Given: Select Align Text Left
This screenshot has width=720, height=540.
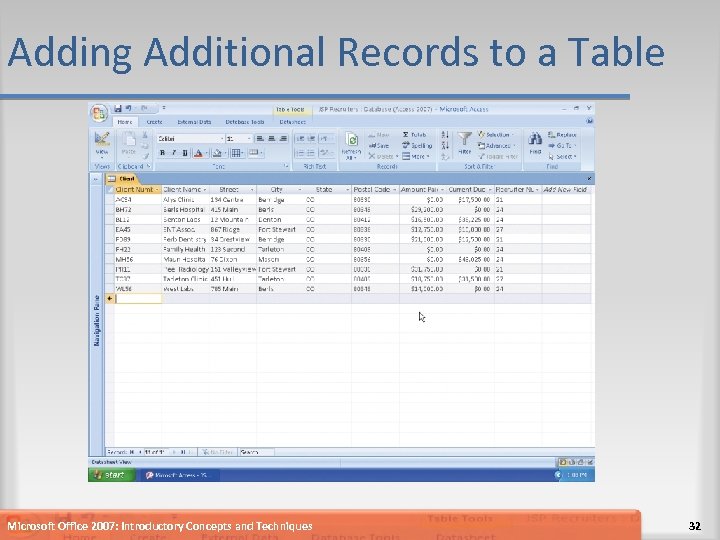Looking at the screenshot, I should [260, 138].
